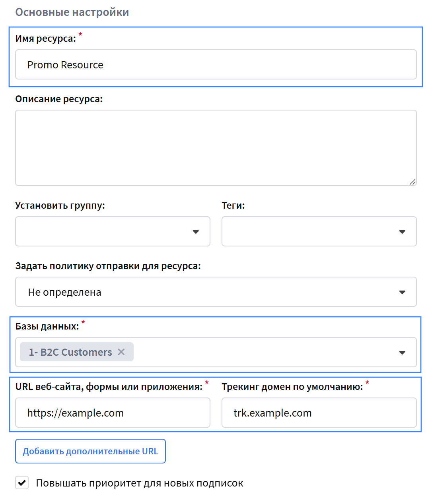Image resolution: width=426 pixels, height=504 pixels.
Task: Click the description textarea resize handle
Action: [412, 182]
